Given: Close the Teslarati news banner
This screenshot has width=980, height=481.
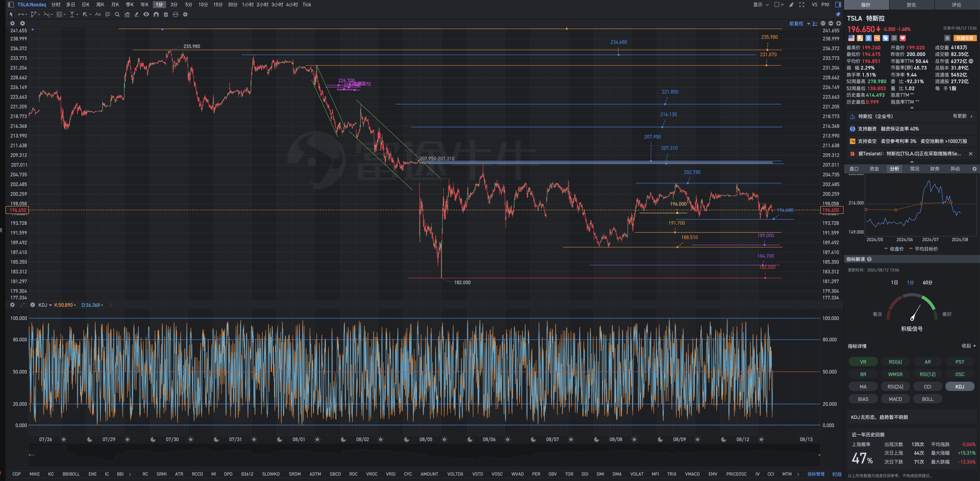Looking at the screenshot, I should coord(971,154).
